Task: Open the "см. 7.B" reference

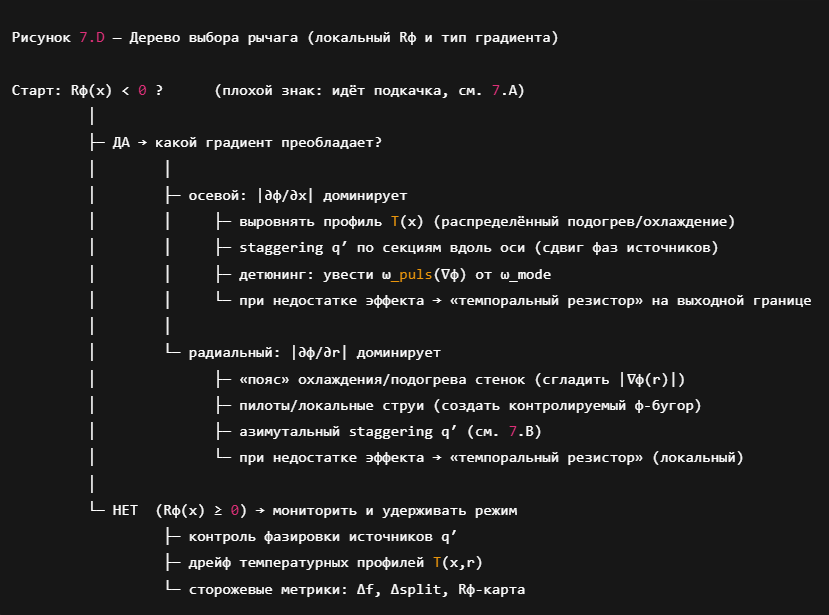Action: [x=512, y=431]
